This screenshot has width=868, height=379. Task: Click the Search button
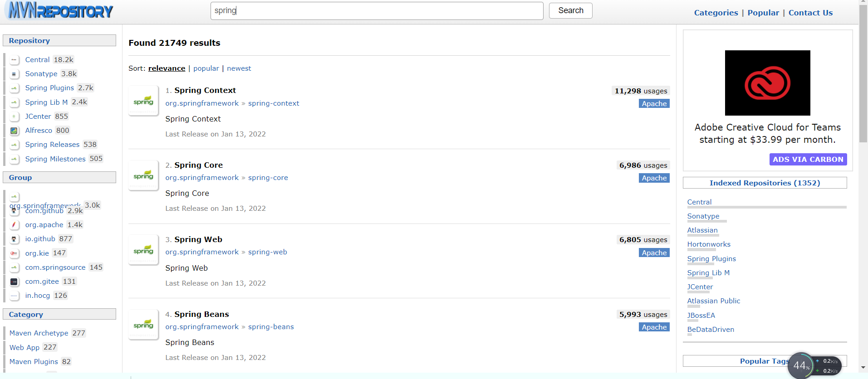[x=570, y=10]
